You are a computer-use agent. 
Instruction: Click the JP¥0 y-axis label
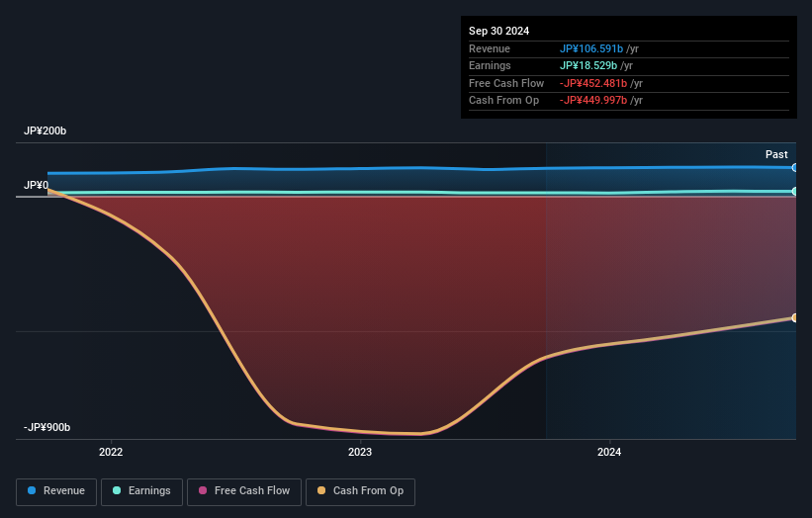coord(36,185)
